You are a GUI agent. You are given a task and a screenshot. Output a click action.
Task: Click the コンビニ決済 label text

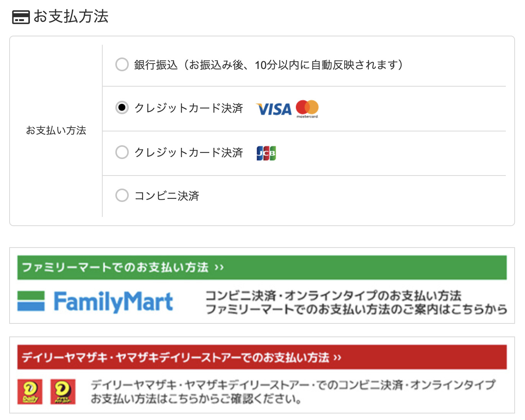coord(167,196)
